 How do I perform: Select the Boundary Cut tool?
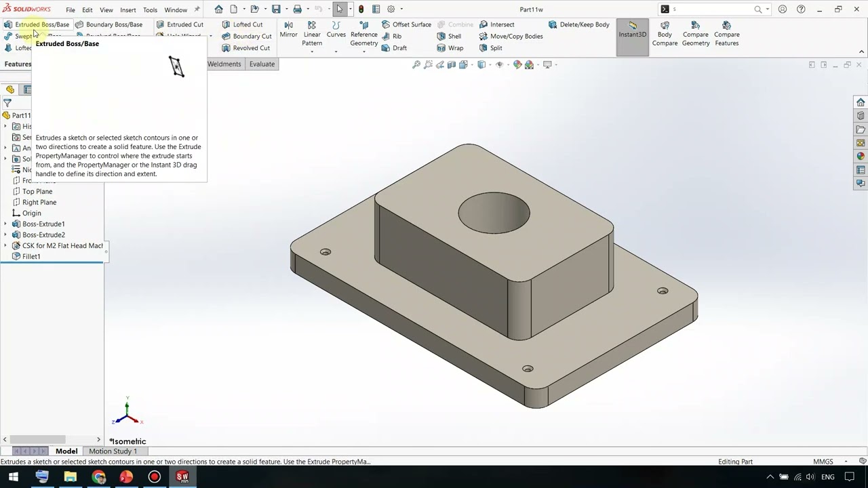[x=246, y=36]
